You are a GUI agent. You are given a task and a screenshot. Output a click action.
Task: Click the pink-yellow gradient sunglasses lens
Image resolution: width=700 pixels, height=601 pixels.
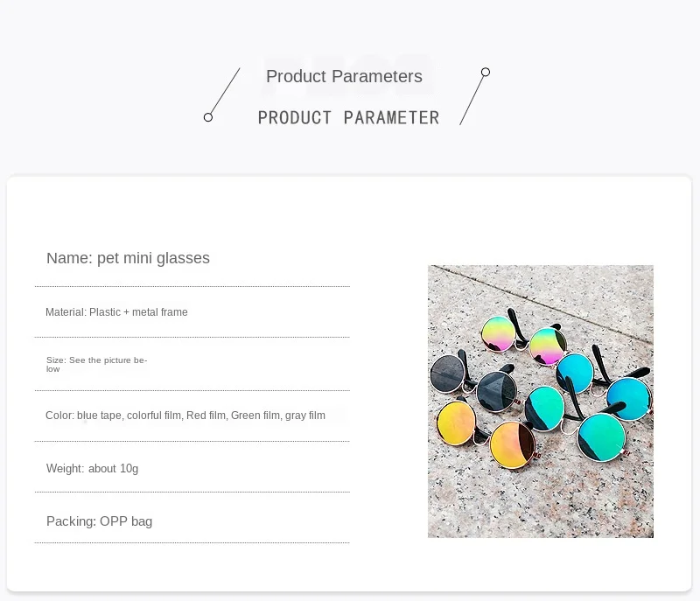499,333
